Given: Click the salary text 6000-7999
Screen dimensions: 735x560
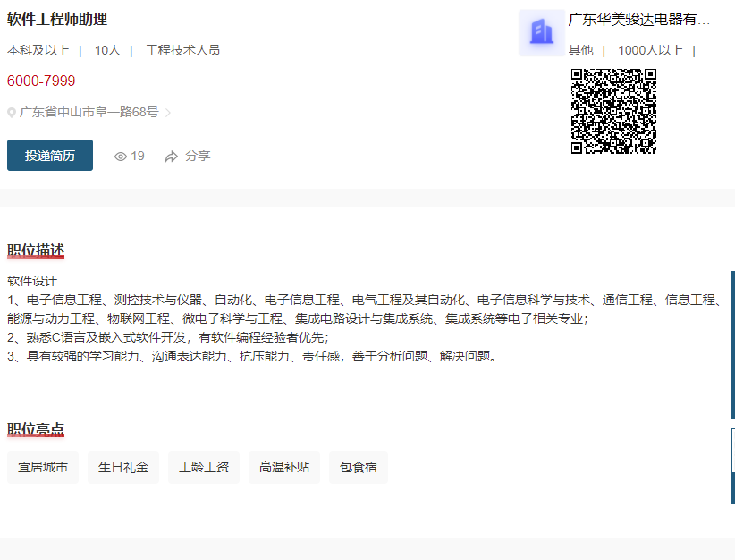Looking at the screenshot, I should (41, 81).
